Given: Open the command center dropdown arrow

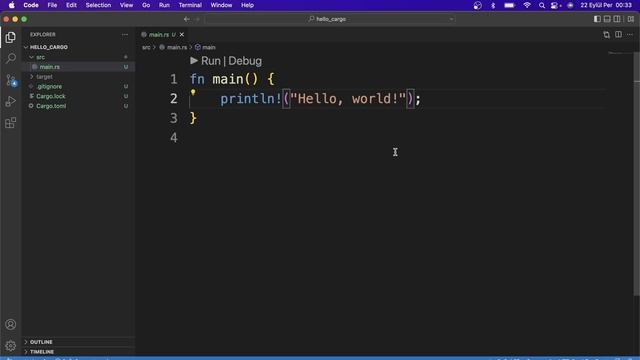Looking at the screenshot, I should pos(451,19).
